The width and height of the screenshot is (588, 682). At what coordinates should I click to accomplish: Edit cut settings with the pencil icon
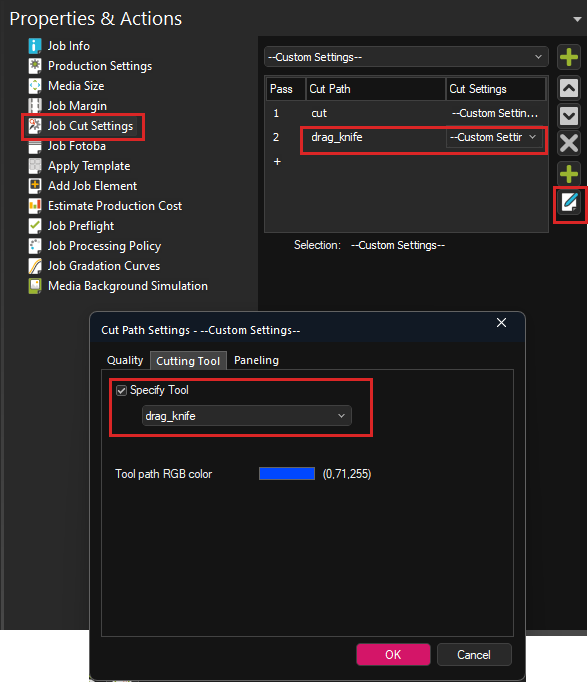click(x=569, y=202)
